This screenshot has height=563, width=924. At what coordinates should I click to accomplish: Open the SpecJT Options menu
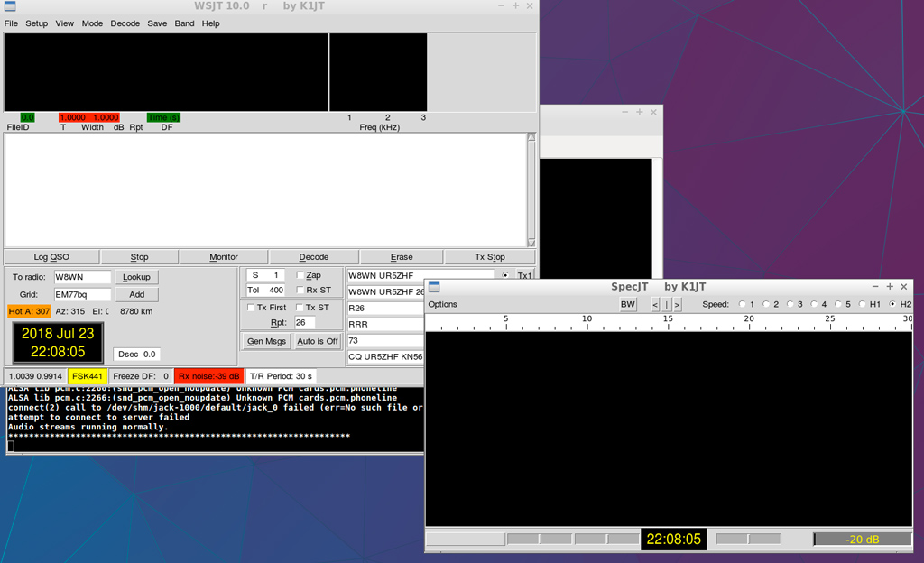pyautogui.click(x=442, y=304)
